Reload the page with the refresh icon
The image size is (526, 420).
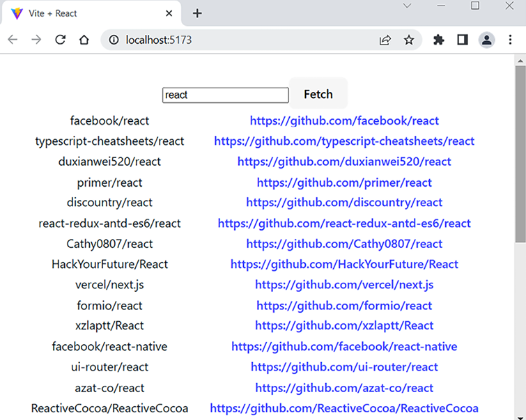61,40
